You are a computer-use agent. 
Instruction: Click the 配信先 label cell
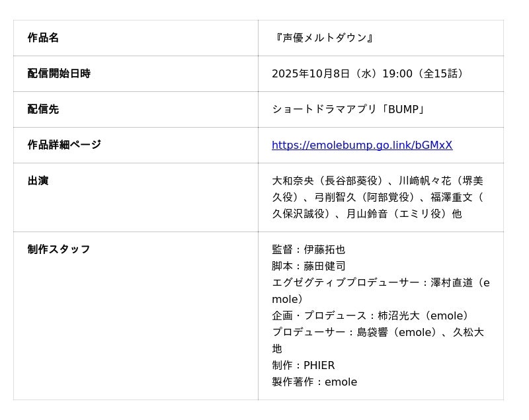coord(43,109)
